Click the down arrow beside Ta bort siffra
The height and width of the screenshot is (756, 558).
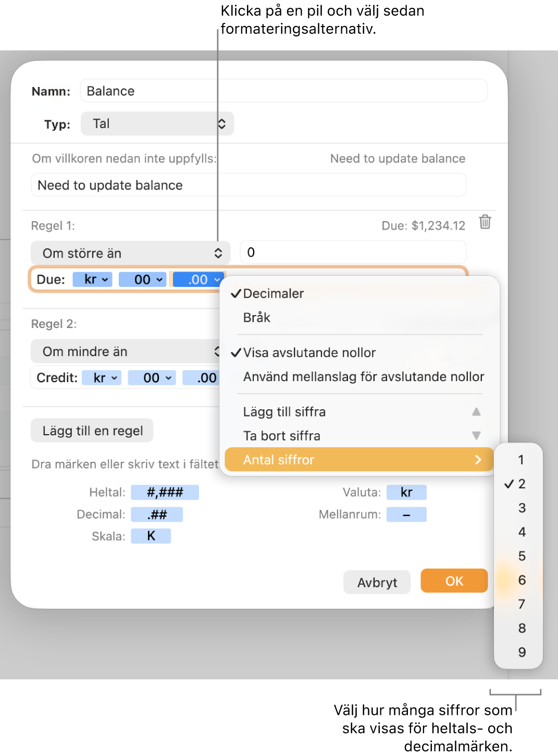(x=476, y=436)
